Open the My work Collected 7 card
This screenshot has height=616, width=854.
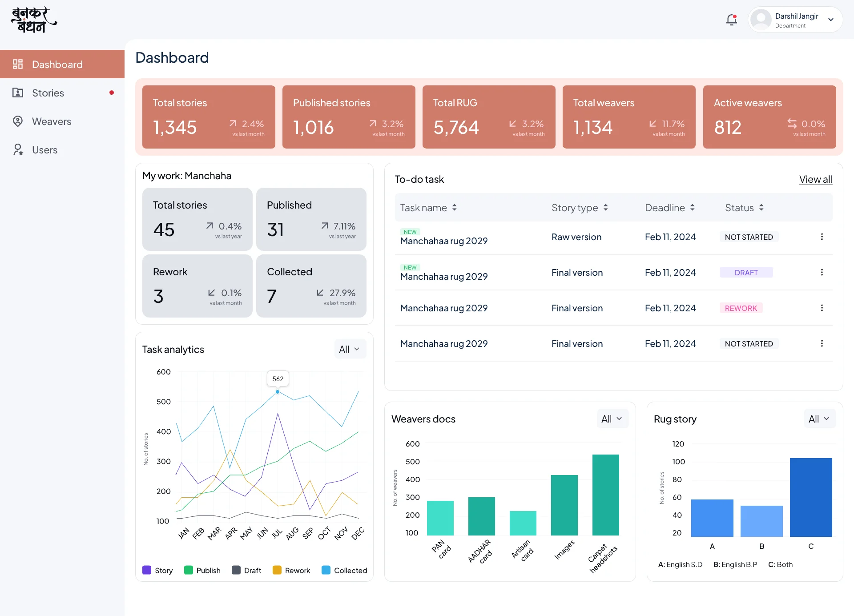pos(311,286)
